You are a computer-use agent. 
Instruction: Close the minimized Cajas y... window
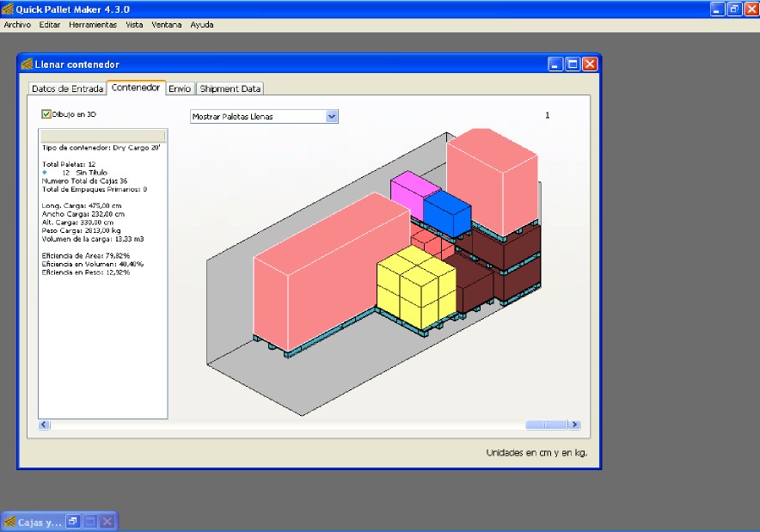point(107,522)
